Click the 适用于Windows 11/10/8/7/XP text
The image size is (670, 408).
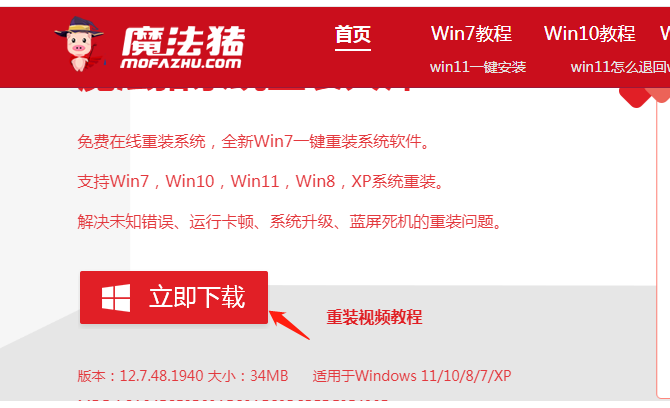pyautogui.click(x=412, y=376)
